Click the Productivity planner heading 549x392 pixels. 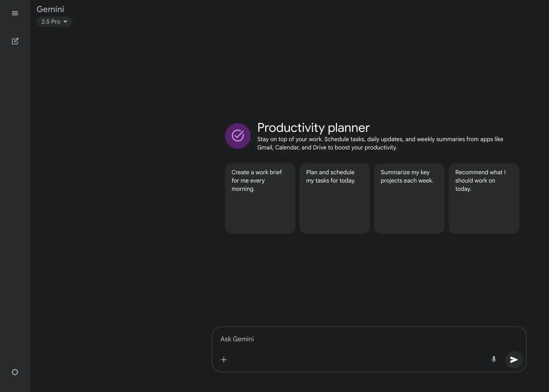313,128
